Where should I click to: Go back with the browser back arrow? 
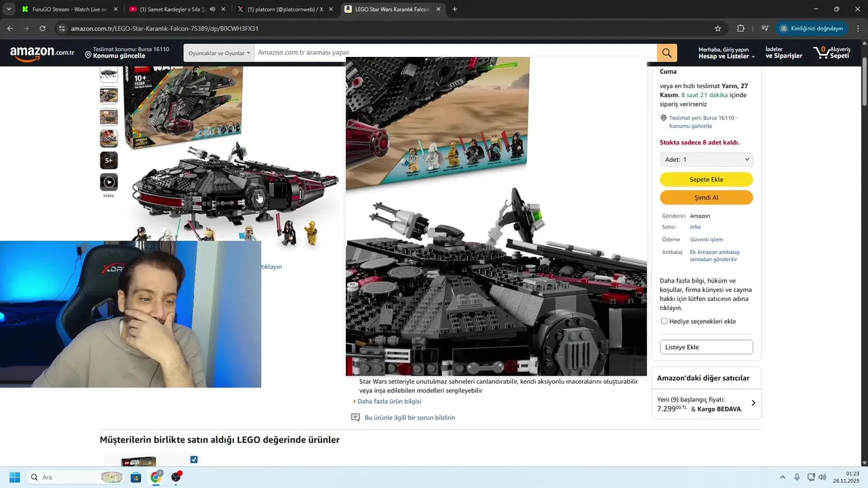pyautogui.click(x=9, y=28)
